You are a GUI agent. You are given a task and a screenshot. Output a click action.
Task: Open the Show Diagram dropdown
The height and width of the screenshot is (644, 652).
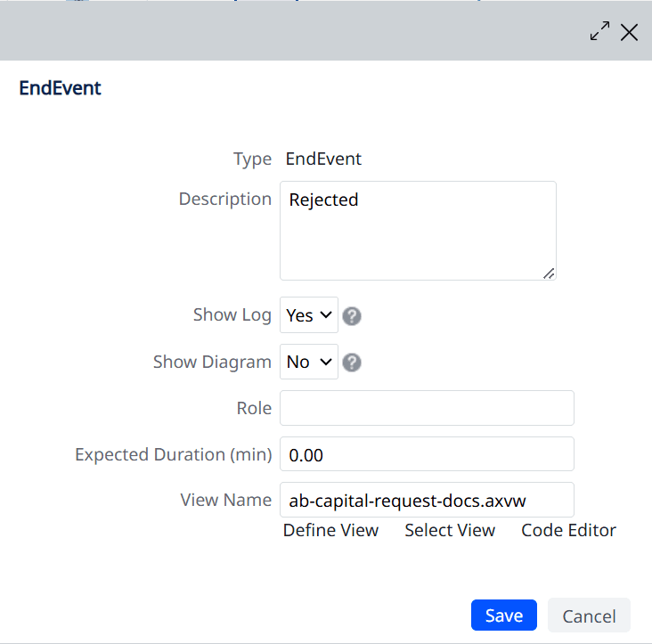point(309,362)
